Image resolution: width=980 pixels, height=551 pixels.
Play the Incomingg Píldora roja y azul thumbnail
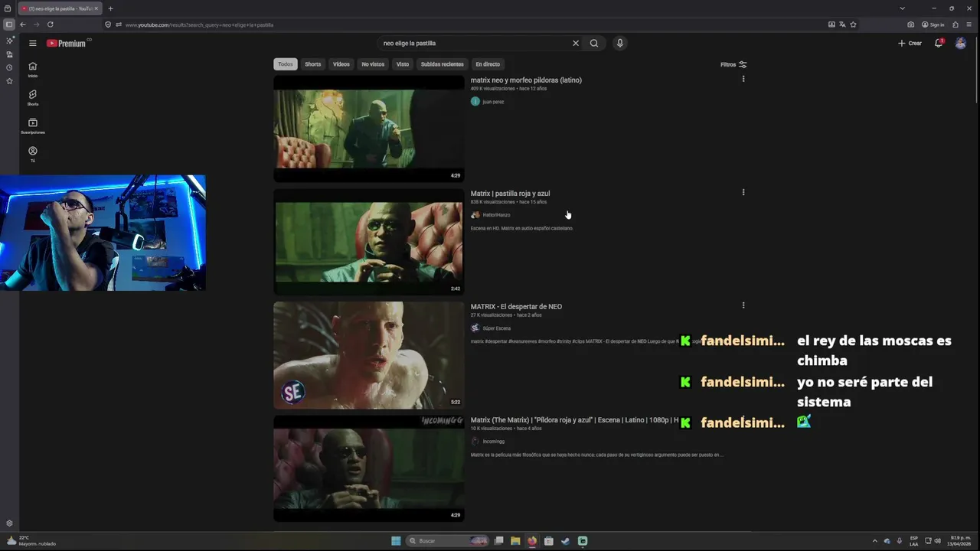(x=369, y=468)
